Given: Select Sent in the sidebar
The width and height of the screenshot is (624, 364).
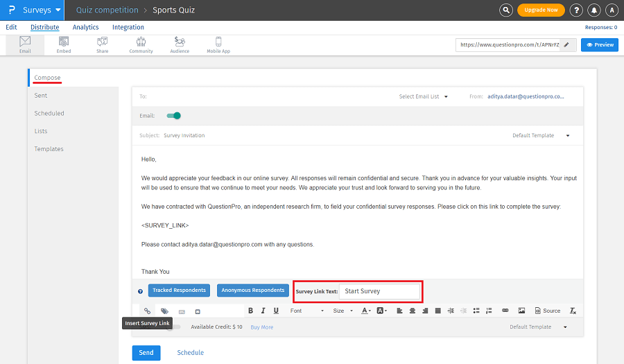Looking at the screenshot, I should point(41,96).
